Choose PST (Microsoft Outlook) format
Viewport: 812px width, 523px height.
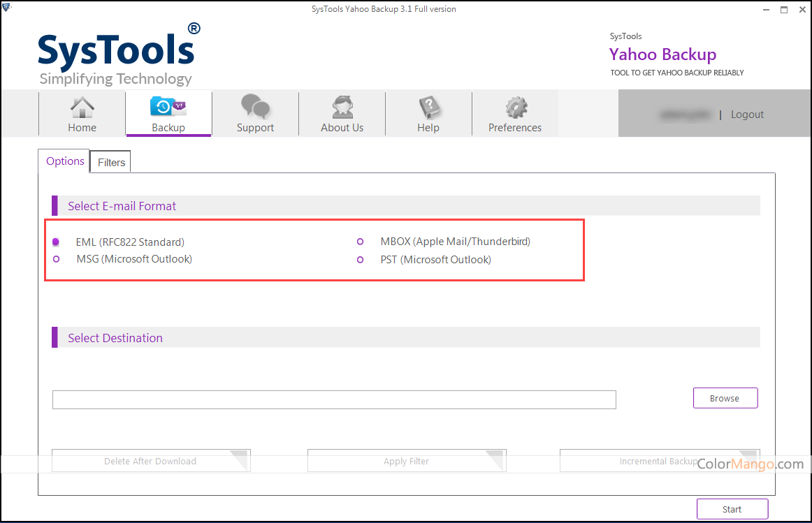click(360, 259)
